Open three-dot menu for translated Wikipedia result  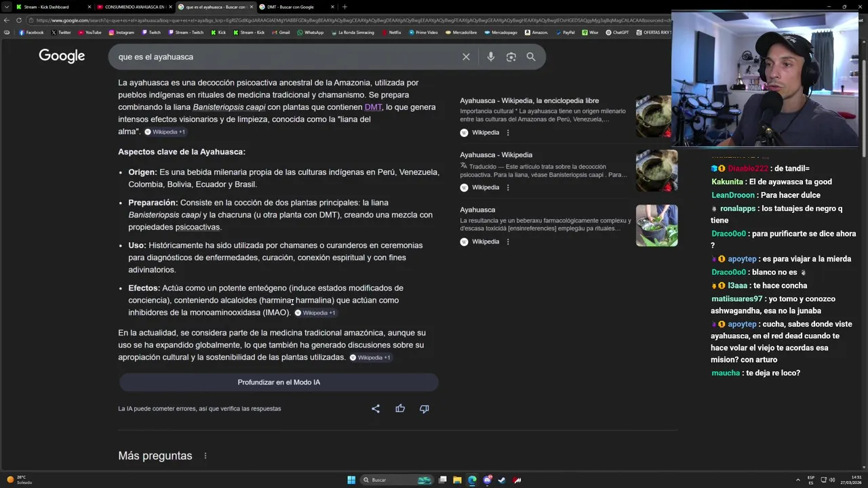[x=508, y=188]
